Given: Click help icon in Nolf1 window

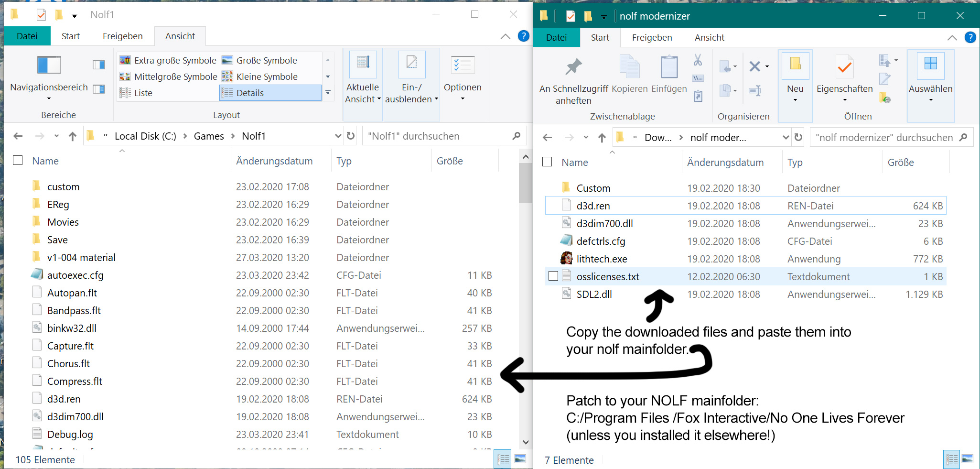Looking at the screenshot, I should point(524,36).
